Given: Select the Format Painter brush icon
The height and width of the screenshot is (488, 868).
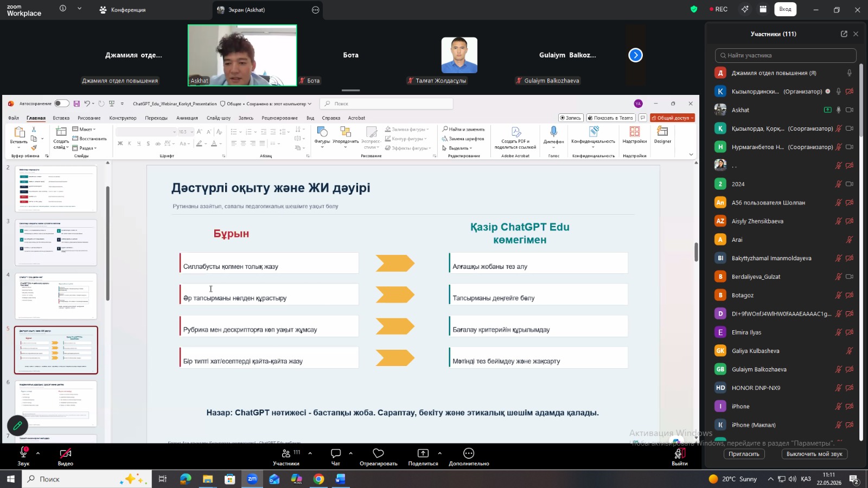Looking at the screenshot, I should click(34, 147).
